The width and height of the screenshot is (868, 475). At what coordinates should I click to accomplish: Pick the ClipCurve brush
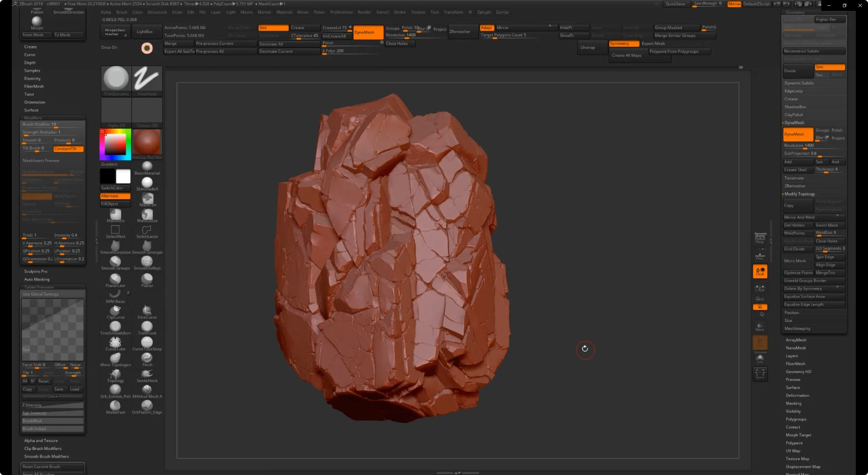(x=115, y=310)
